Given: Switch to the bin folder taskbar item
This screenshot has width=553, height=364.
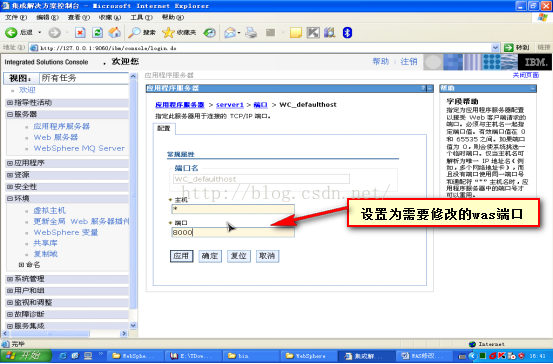Looking at the screenshot, I should pyautogui.click(x=251, y=356).
